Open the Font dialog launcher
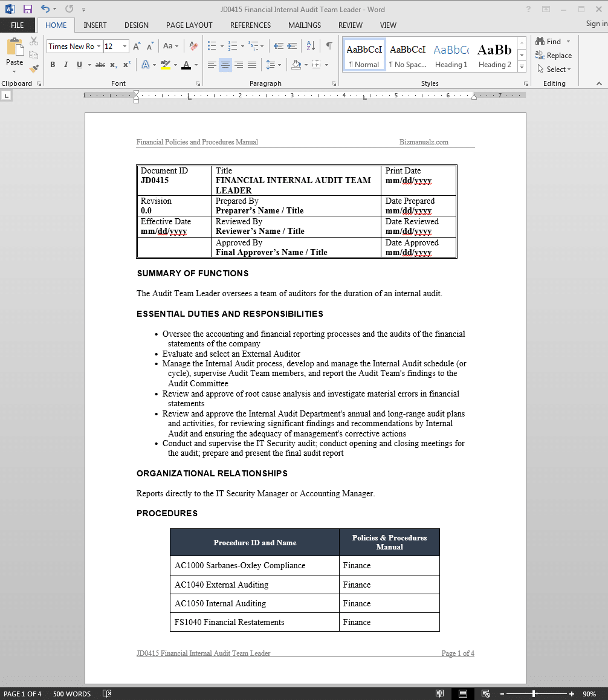The height and width of the screenshot is (700, 608). [x=198, y=83]
